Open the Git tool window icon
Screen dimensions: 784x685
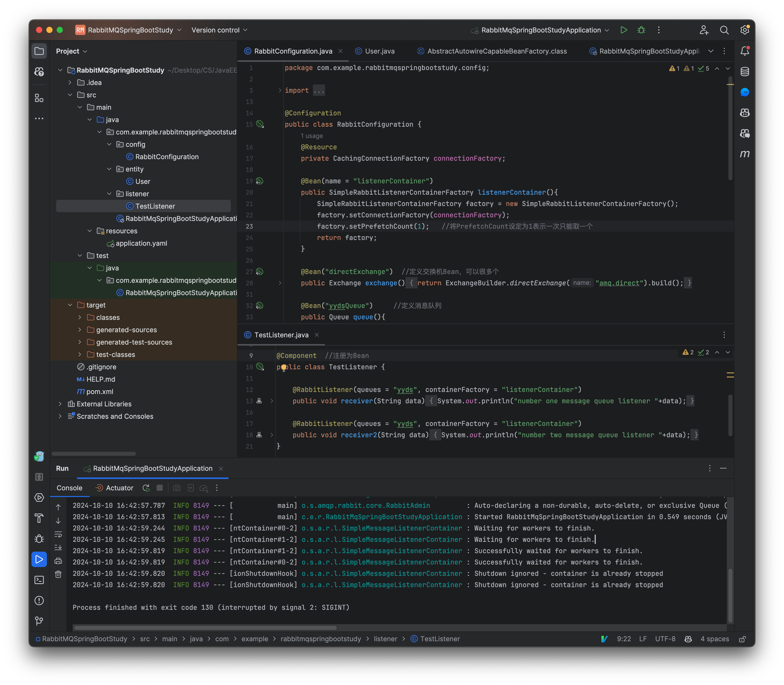pos(39,621)
